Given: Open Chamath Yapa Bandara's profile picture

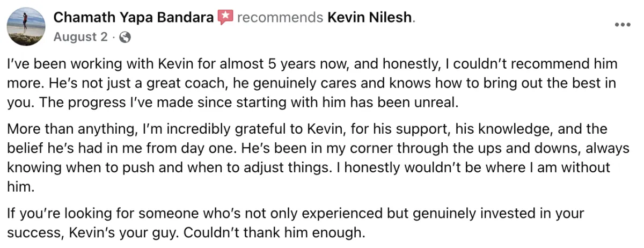Looking at the screenshot, I should pyautogui.click(x=25, y=27).
